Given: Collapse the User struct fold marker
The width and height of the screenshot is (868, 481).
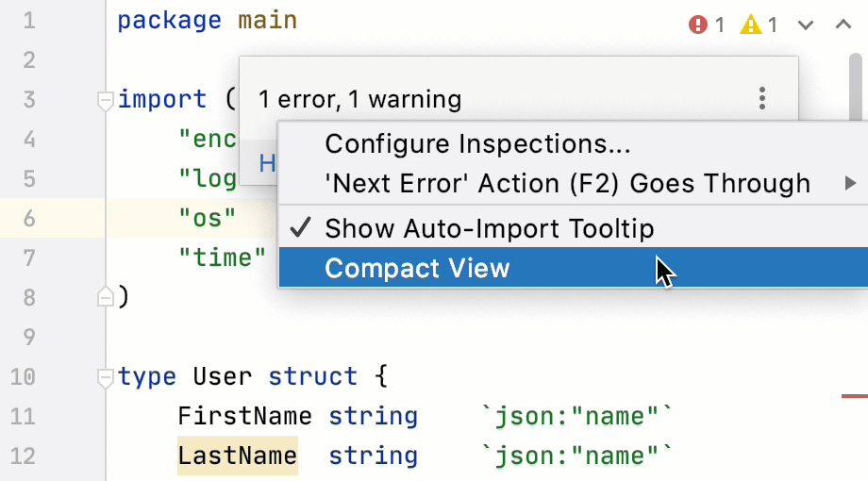Looking at the screenshot, I should 105,377.
